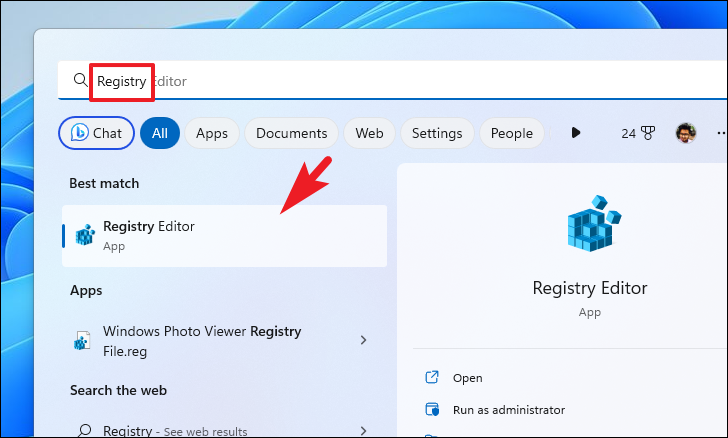
Task: Open Bing Chat pill
Action: coord(97,133)
